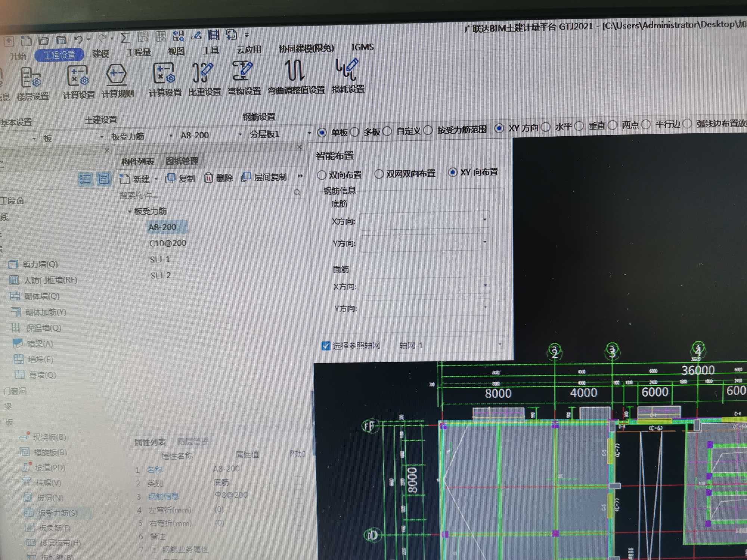
Task: Click the 楼层设置 floor settings icon
Action: point(32,84)
